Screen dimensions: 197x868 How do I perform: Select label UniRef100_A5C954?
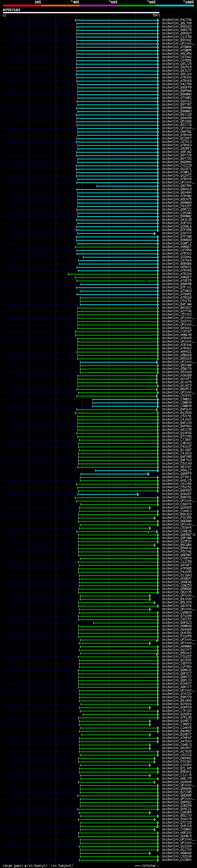click(176, 54)
